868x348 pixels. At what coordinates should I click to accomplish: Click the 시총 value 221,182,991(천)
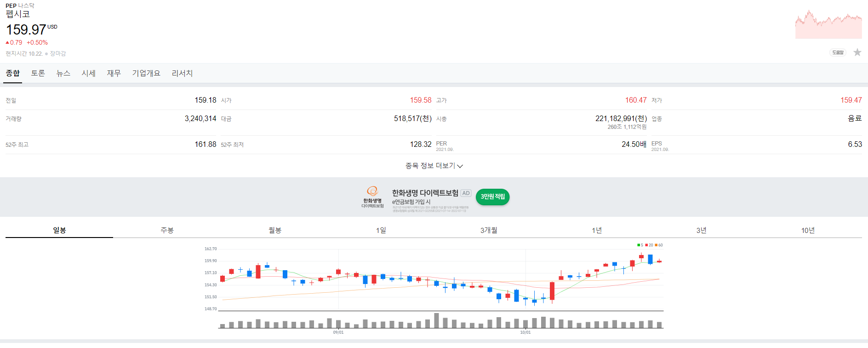pyautogui.click(x=621, y=118)
